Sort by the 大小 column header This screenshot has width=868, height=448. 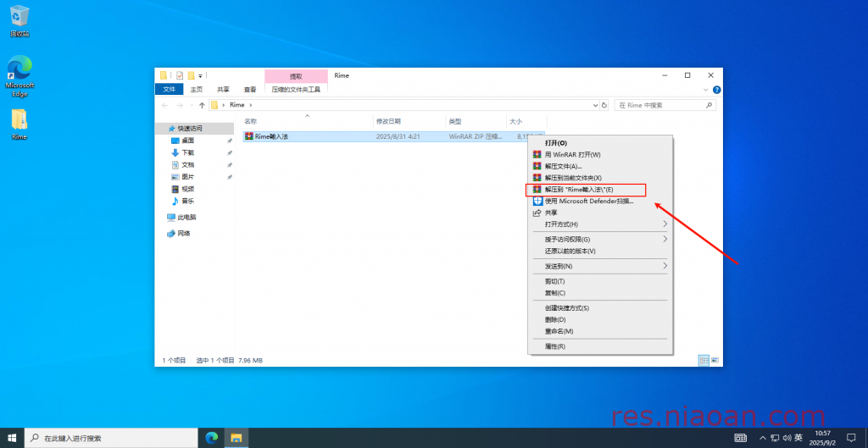pos(526,121)
